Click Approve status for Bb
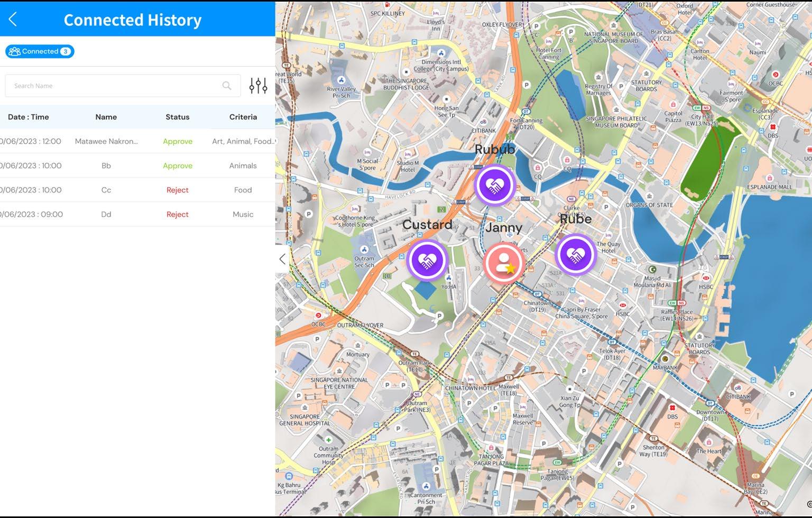812x518 pixels. point(178,165)
